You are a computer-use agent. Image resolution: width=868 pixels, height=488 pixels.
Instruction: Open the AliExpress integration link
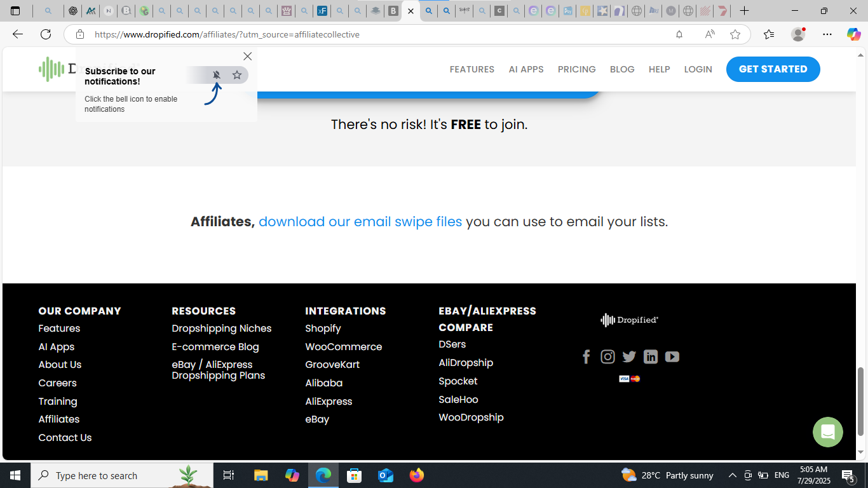(x=329, y=402)
